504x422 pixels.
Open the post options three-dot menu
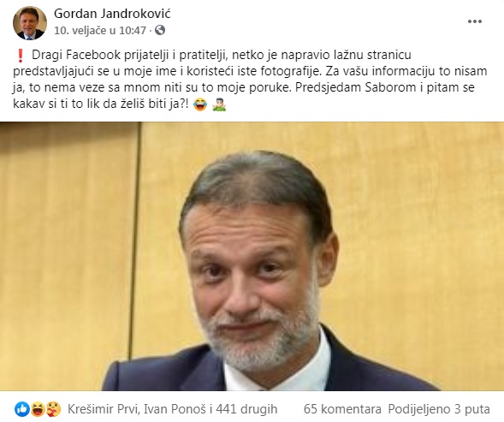[x=474, y=21]
